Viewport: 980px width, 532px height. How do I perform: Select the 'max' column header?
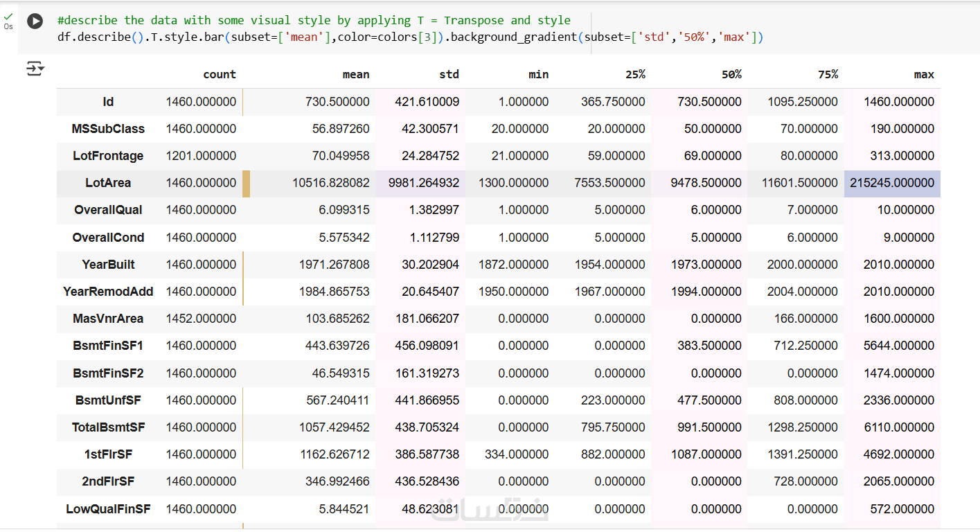pyautogui.click(x=924, y=74)
